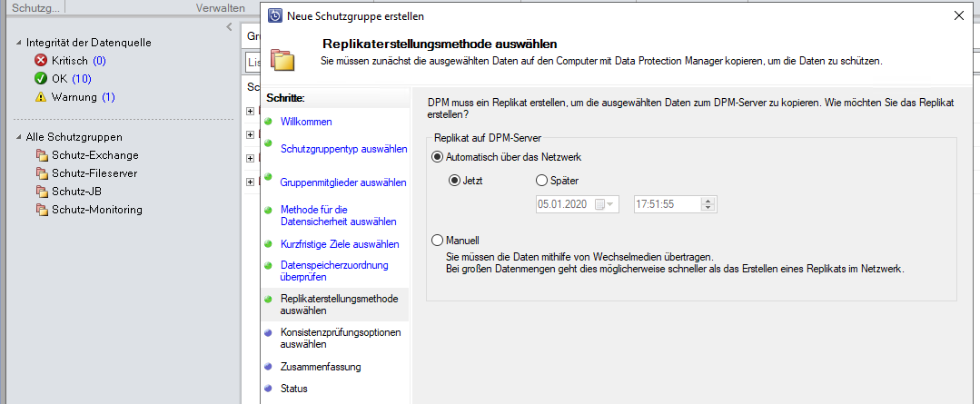This screenshot has height=404, width=980.
Task: Expand the first plus row in background list
Action: (x=251, y=111)
